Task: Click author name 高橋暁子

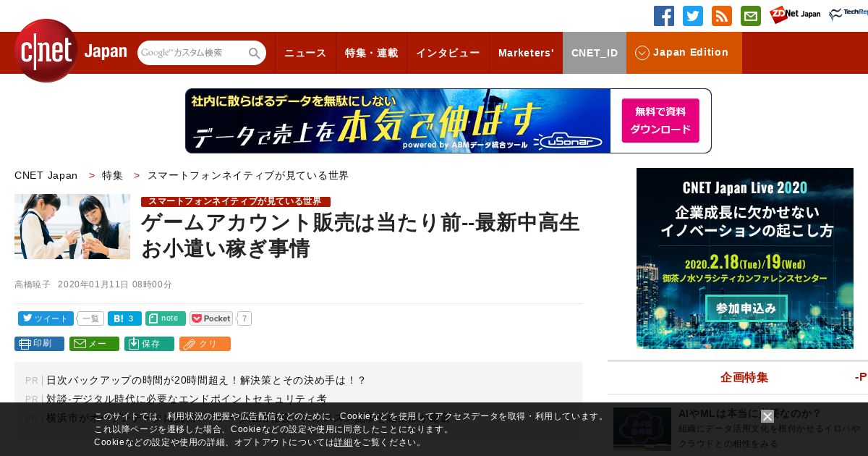Action: [x=33, y=284]
